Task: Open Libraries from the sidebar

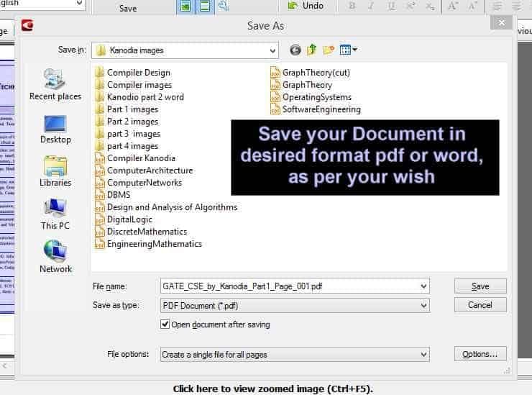Action: coord(55,171)
